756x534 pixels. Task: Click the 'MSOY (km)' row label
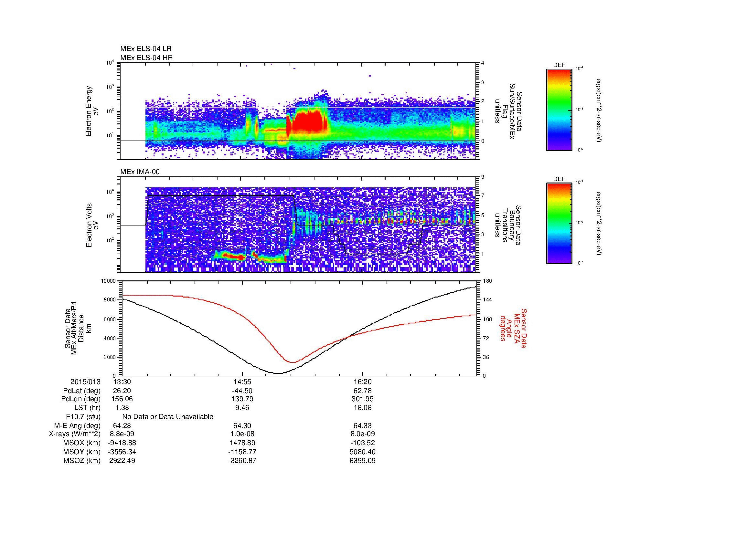82,452
